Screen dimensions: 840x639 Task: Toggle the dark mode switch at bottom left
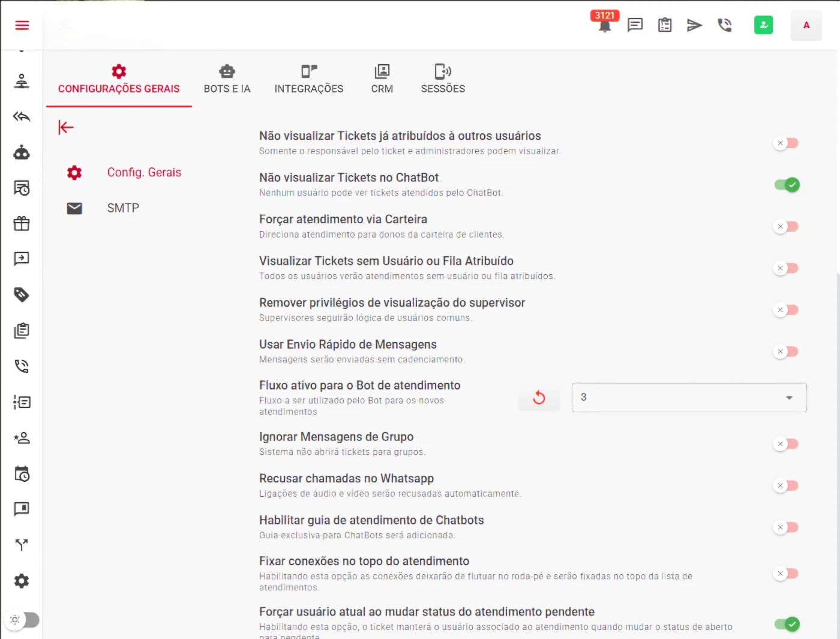(x=22, y=620)
